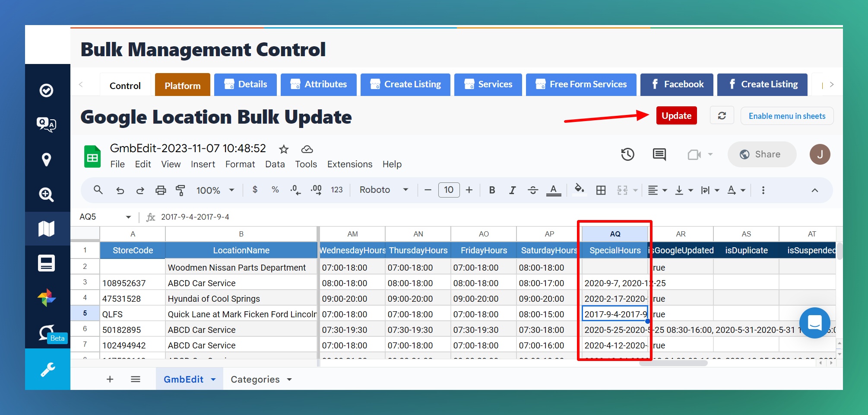
Task: Add a new sheet
Action: (x=110, y=379)
